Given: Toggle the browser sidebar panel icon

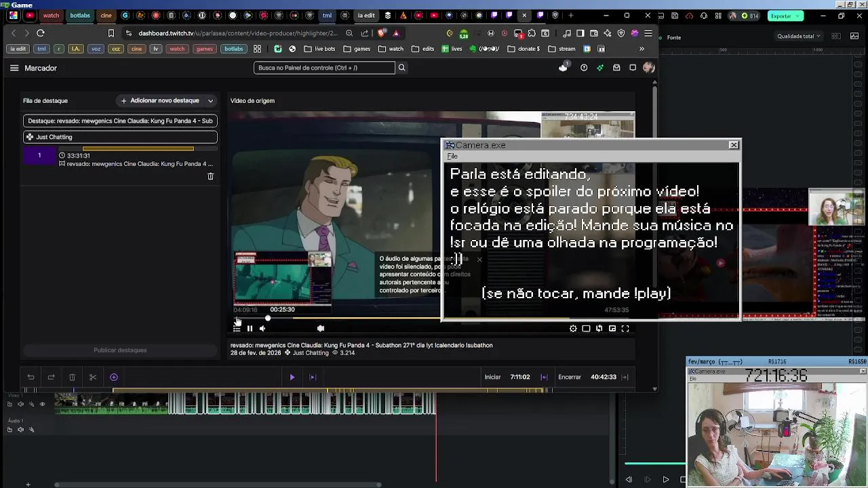Looking at the screenshot, I should (x=580, y=33).
